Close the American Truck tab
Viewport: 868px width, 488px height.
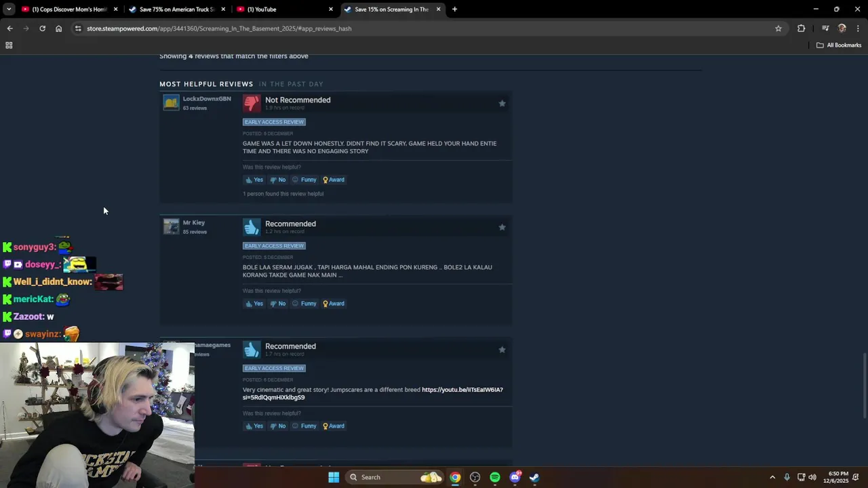[223, 9]
